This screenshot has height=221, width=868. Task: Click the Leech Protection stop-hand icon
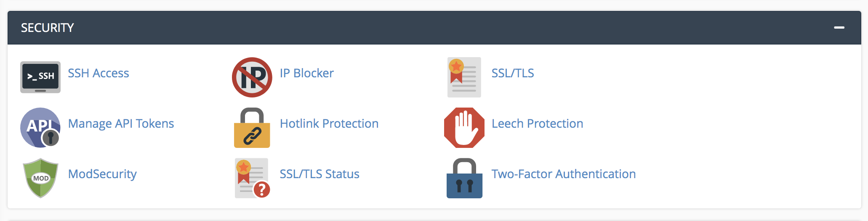pyautogui.click(x=464, y=128)
